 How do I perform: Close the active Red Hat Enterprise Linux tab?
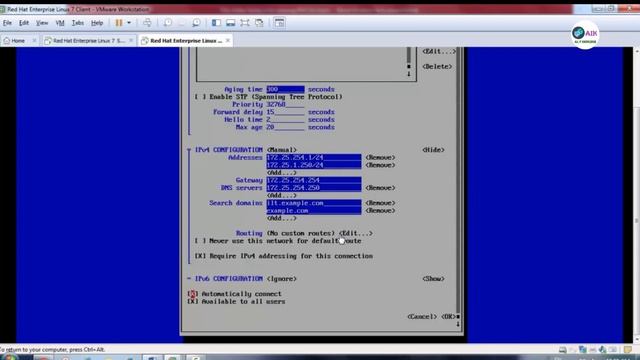click(x=228, y=41)
